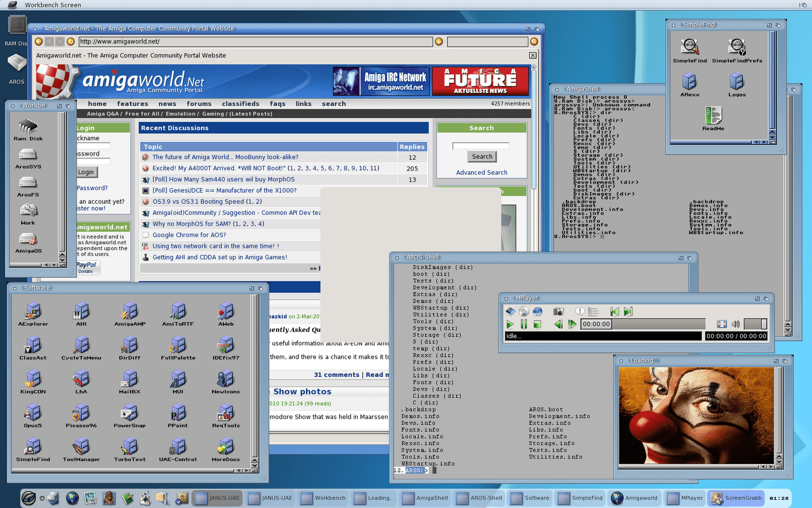The width and height of the screenshot is (812, 508).
Task: Open the forums menu on amigaworld.net
Action: (x=199, y=104)
